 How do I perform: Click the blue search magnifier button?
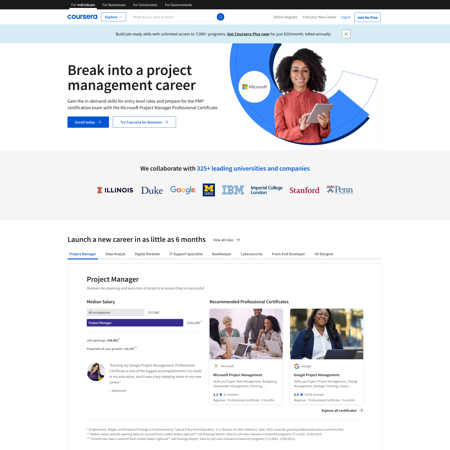(220, 17)
